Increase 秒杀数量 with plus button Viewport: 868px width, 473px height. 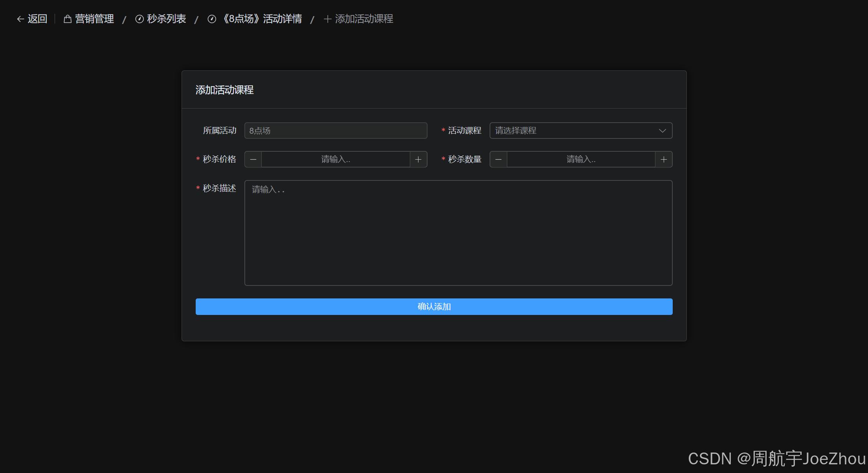(664, 159)
